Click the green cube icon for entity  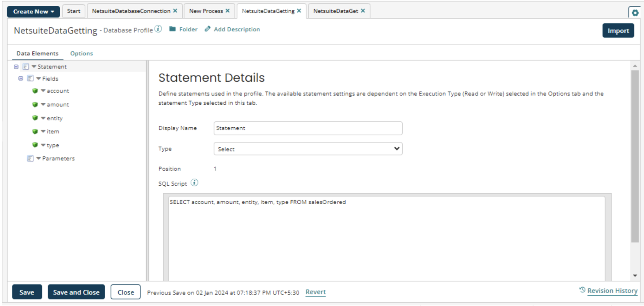pyautogui.click(x=35, y=118)
